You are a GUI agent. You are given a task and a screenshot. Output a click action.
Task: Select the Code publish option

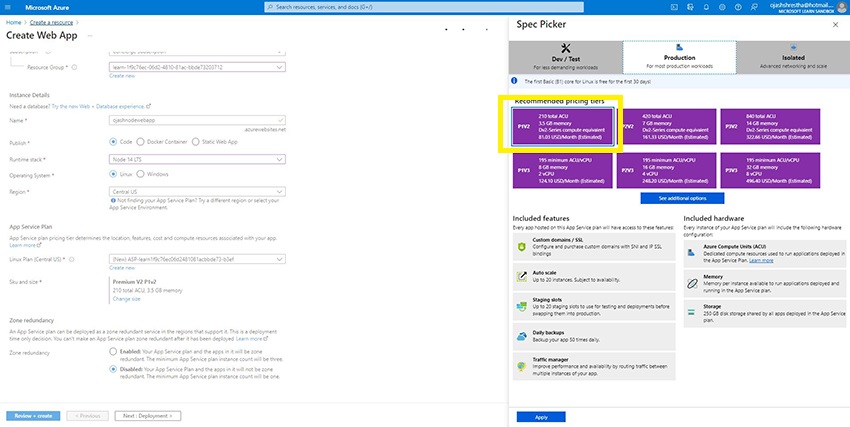click(113, 141)
